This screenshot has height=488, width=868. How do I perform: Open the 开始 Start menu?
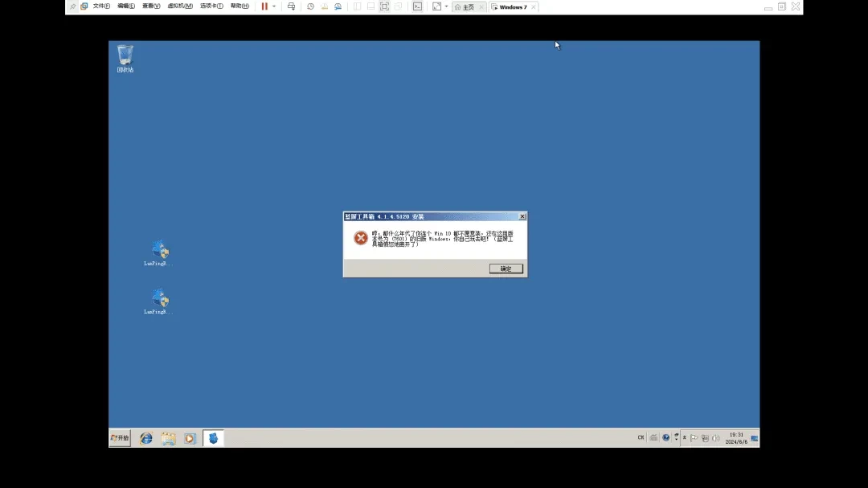click(120, 438)
